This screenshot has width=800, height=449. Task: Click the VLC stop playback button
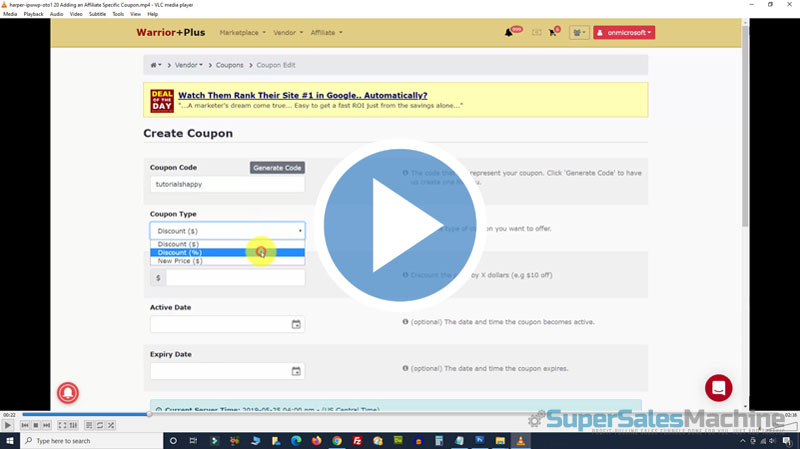point(36,425)
